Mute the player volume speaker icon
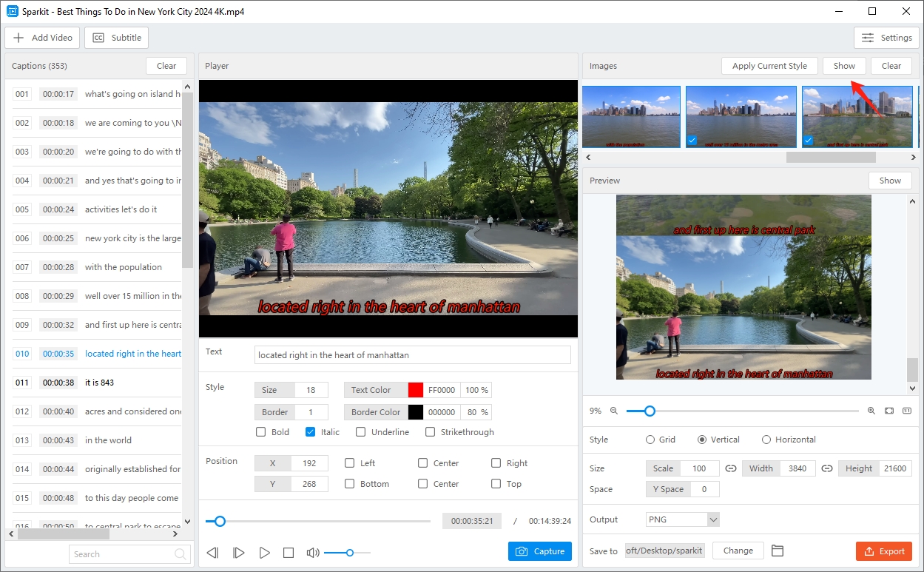924x572 pixels. [x=313, y=553]
